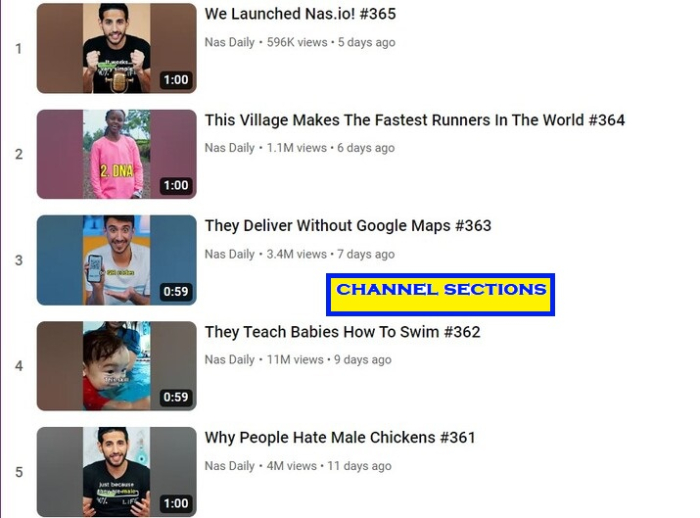Open the Nas Daily channel link under video #364
The height and width of the screenshot is (518, 700).
pos(229,148)
